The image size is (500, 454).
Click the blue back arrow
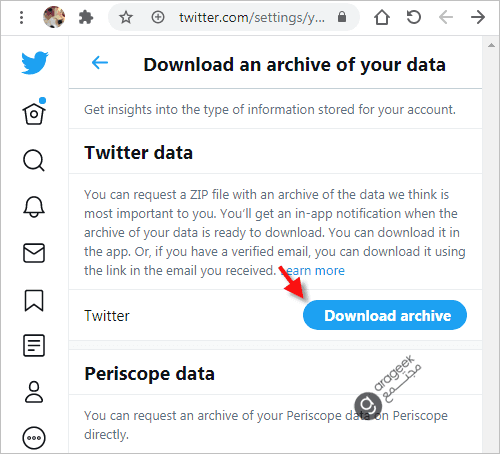pos(100,63)
